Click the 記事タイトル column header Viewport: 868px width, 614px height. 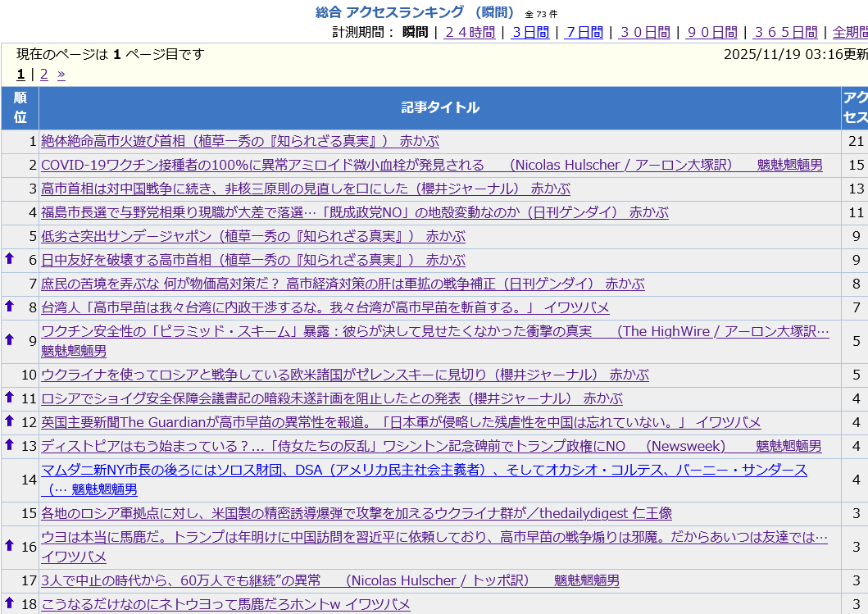[440, 107]
